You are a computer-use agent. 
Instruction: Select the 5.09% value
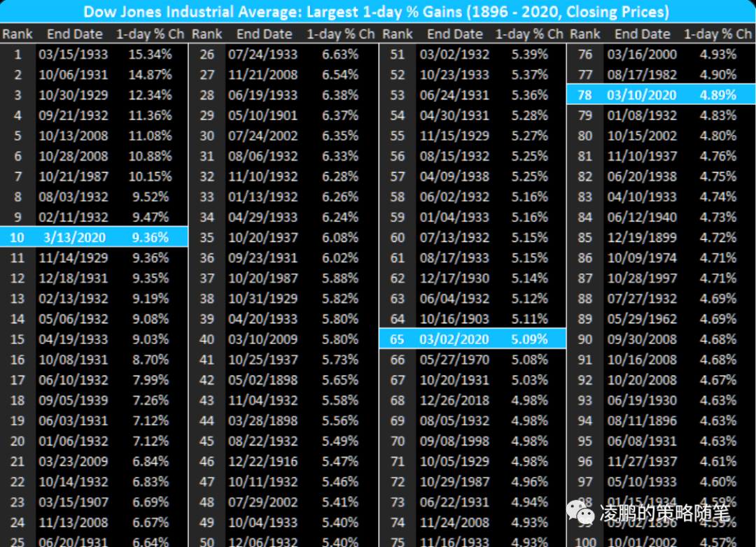(x=530, y=339)
